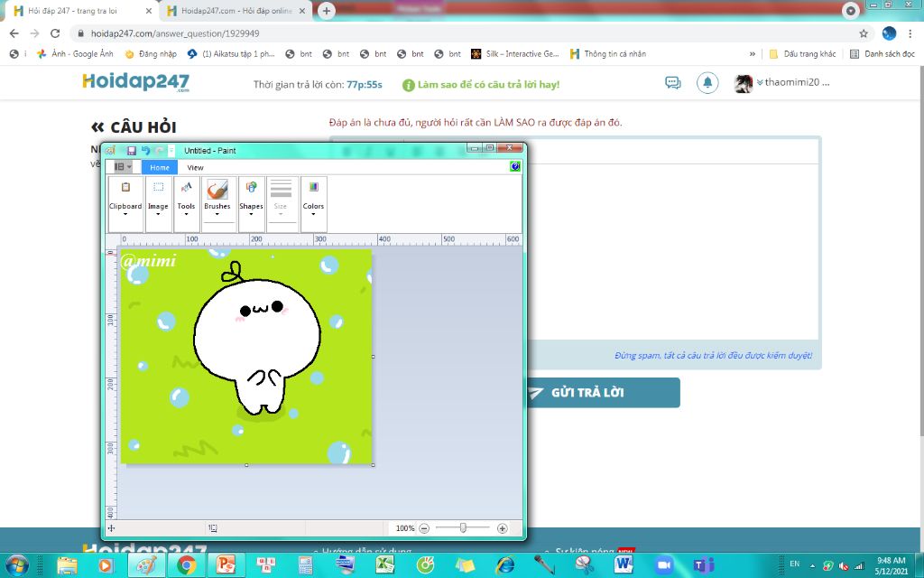
Task: Click the Chrome address bar URL
Action: [175, 33]
